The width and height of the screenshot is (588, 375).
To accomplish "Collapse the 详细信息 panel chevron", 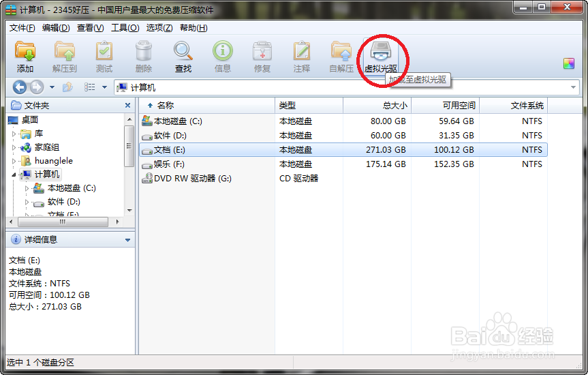I will click(x=127, y=240).
